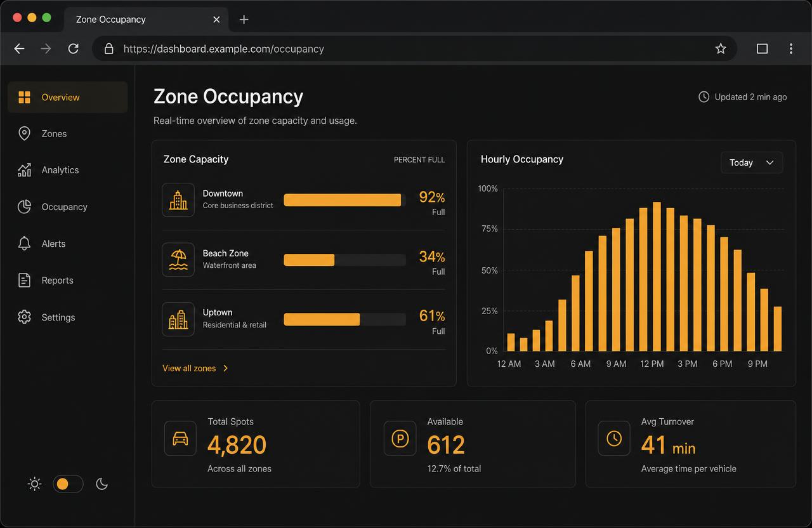Close the Zone Occupancy tab
This screenshot has height=528, width=812.
pyautogui.click(x=216, y=20)
